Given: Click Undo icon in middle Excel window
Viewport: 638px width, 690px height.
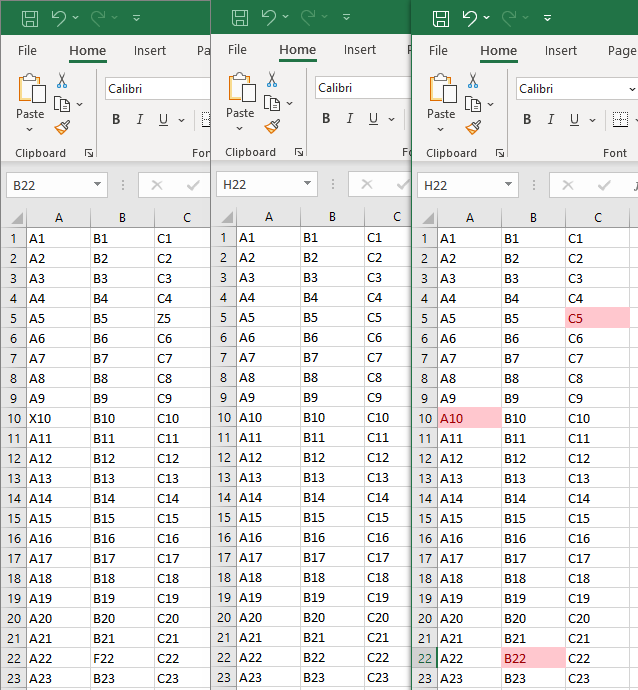Looking at the screenshot, I should pos(269,17).
